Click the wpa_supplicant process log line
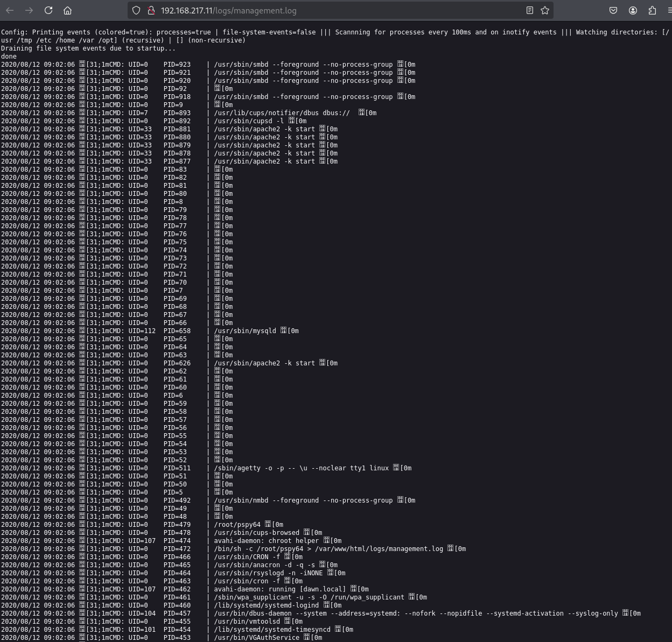Screen dimensions: 672x642 pos(309,597)
